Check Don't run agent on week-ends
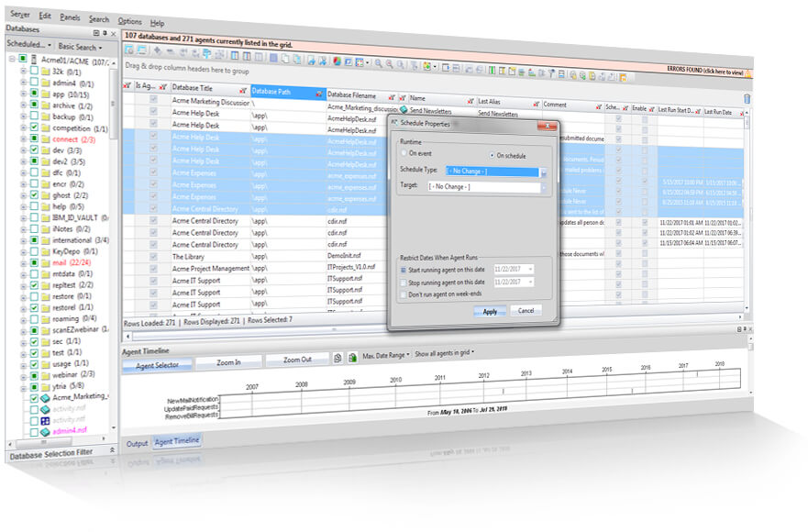Viewport: 808px width, 532px height. point(404,294)
